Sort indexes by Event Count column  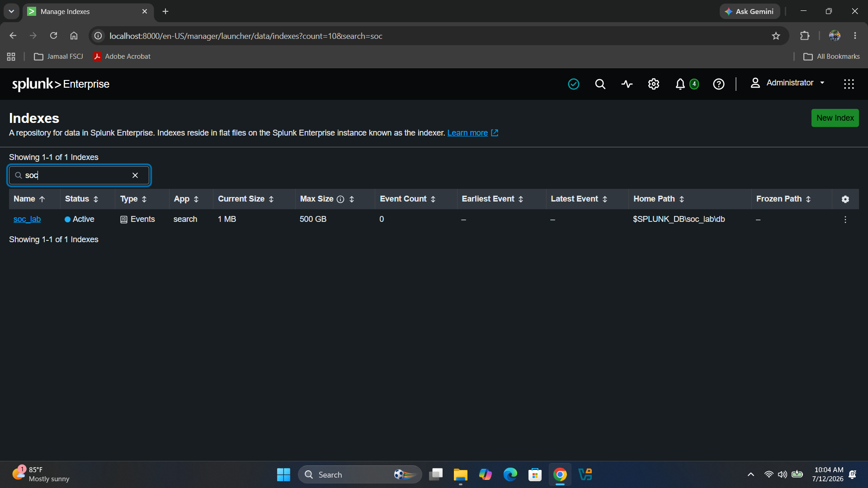tap(407, 199)
